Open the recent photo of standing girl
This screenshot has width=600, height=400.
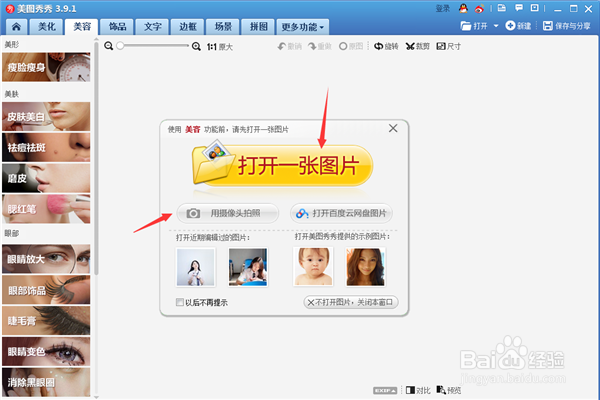196,267
